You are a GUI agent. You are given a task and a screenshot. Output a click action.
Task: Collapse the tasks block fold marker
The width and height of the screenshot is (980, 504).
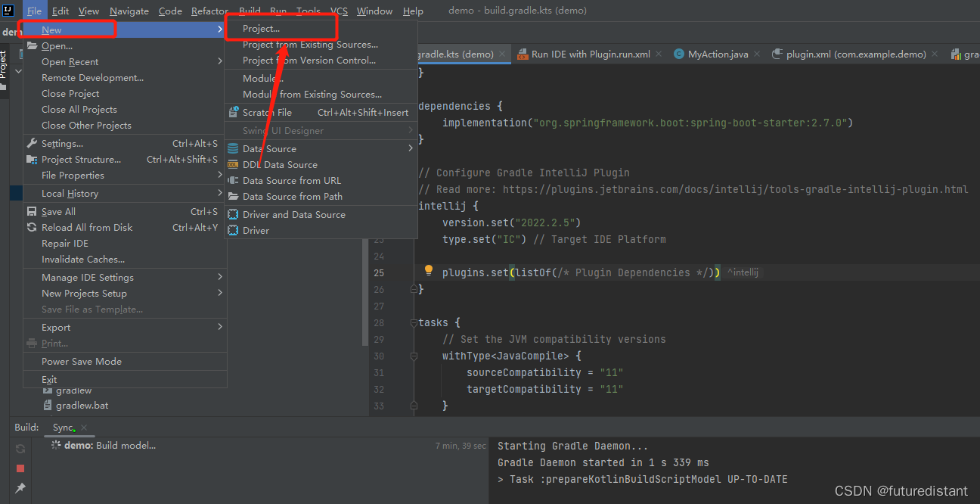(x=414, y=322)
